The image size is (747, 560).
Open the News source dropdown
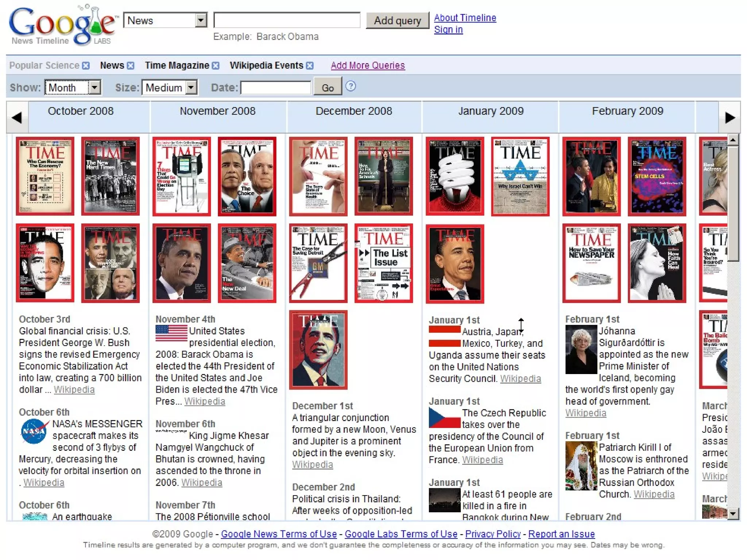point(201,20)
